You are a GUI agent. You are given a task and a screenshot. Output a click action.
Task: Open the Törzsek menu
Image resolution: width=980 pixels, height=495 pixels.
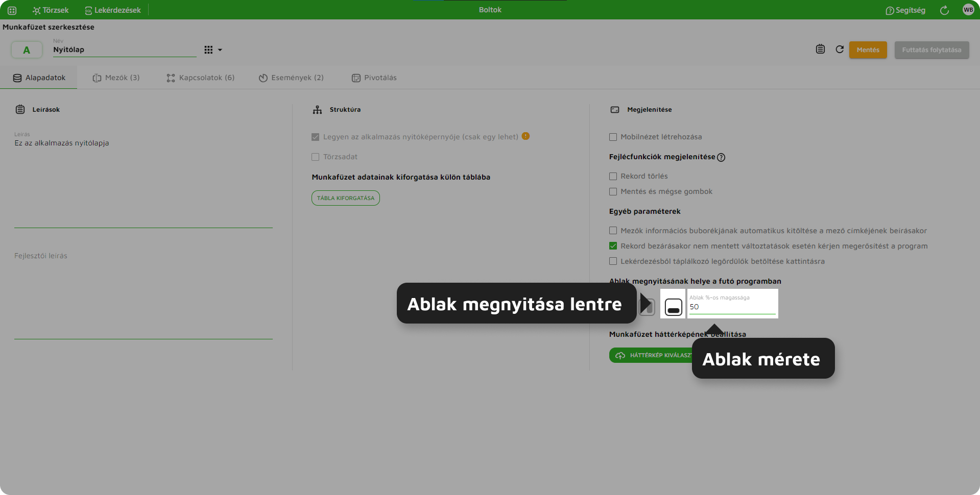tap(51, 10)
